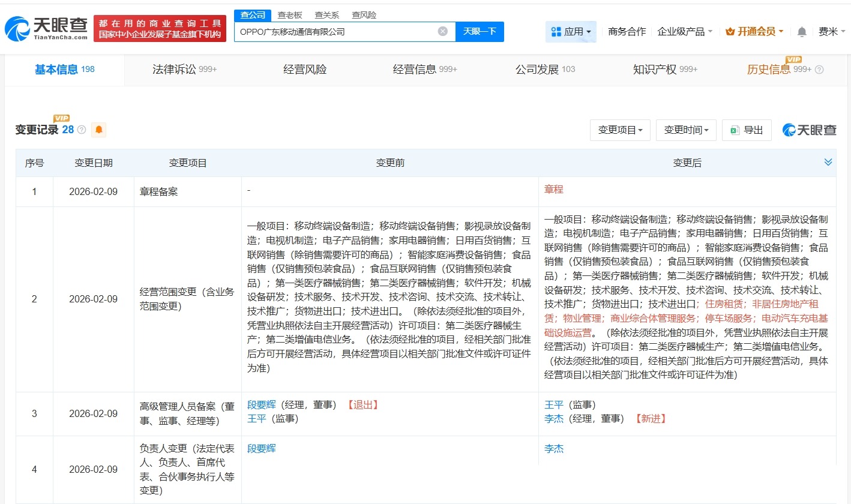Switch to the 法律诉讼 tab

click(x=185, y=70)
